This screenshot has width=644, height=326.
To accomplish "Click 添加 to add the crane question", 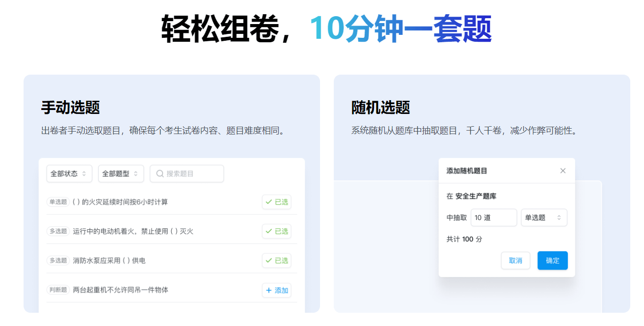I will point(276,290).
